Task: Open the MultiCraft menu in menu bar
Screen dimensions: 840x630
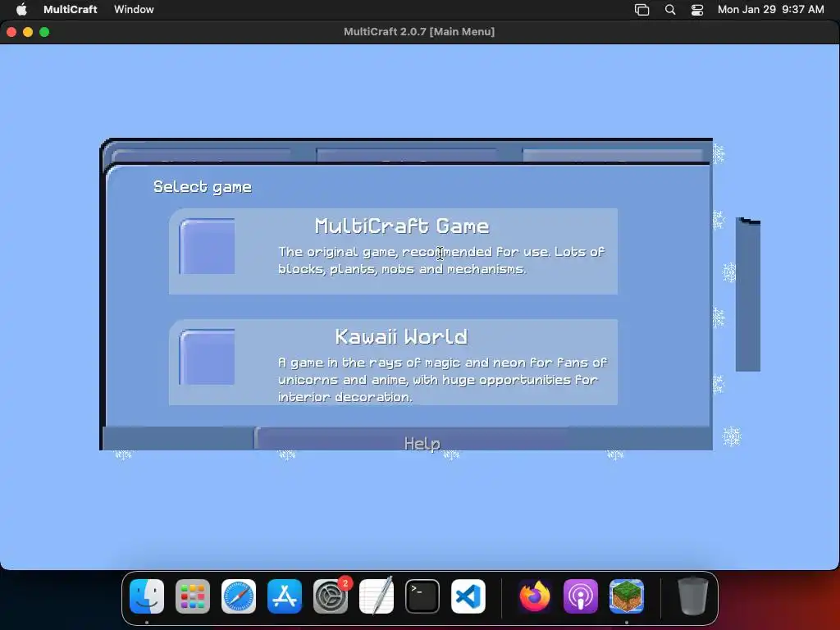Action: pyautogui.click(x=71, y=9)
